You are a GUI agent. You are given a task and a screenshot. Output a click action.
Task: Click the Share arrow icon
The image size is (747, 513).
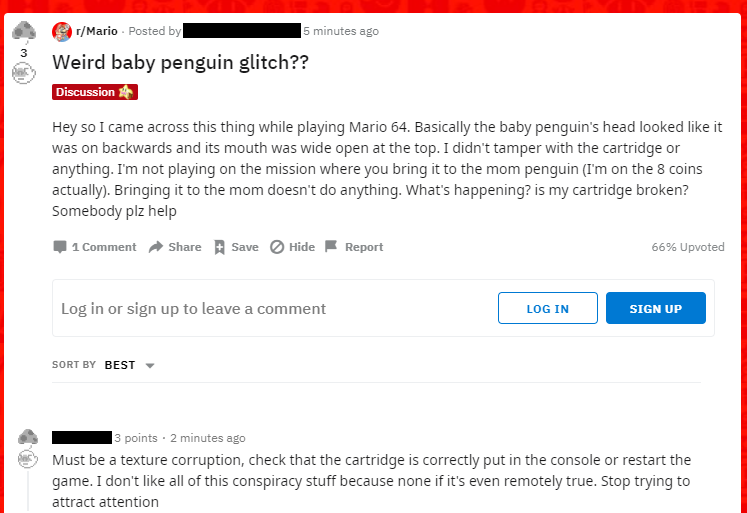point(156,247)
